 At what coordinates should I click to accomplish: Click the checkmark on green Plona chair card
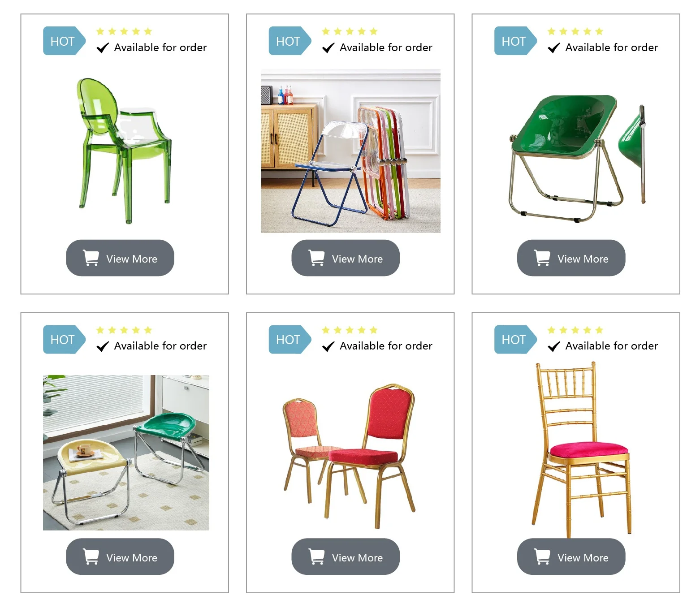pyautogui.click(x=554, y=48)
